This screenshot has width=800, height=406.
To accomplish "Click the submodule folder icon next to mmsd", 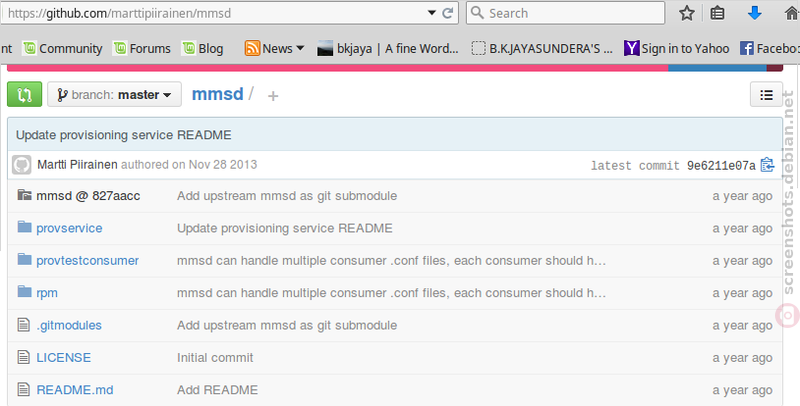I will (24, 195).
